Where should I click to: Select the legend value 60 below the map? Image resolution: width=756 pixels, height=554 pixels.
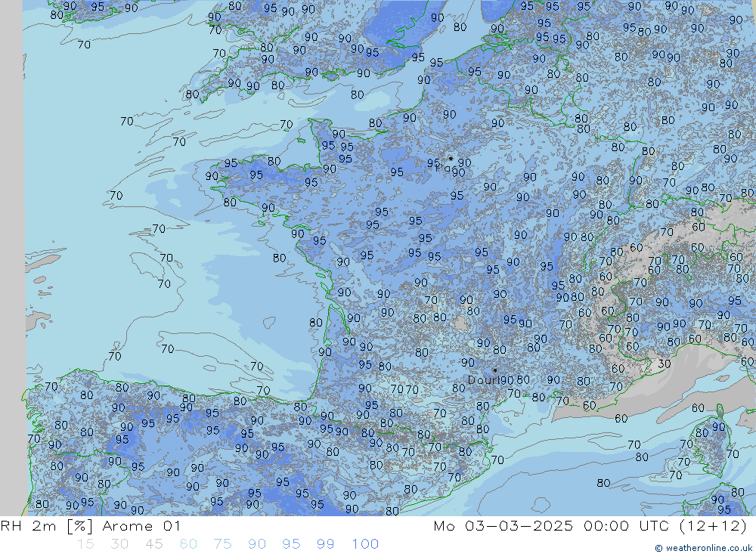188,544
